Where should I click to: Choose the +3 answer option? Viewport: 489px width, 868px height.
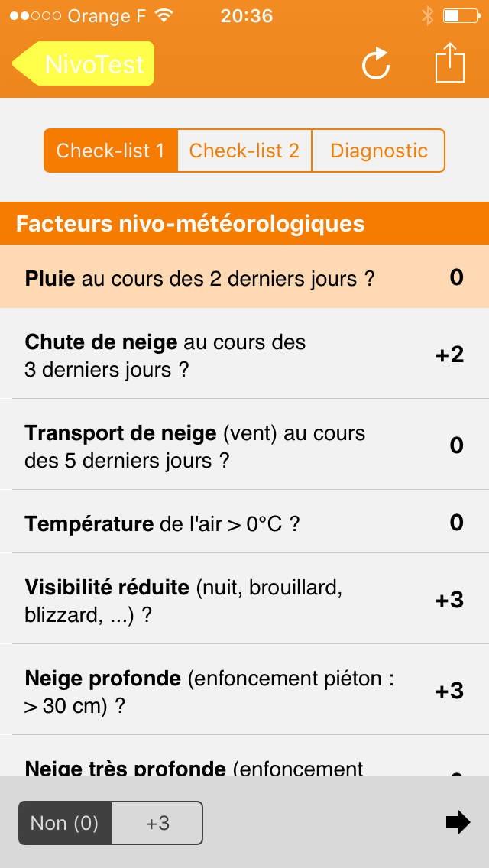(x=157, y=823)
